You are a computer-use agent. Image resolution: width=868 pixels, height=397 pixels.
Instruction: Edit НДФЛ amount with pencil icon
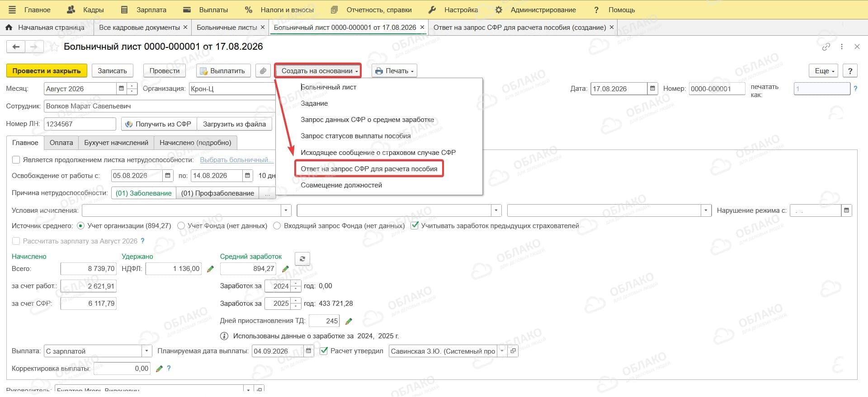tap(210, 269)
